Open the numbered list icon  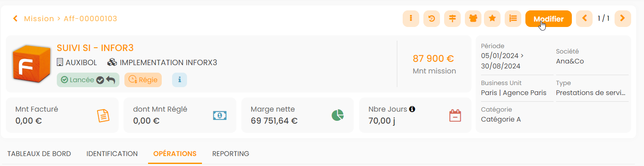click(x=513, y=19)
